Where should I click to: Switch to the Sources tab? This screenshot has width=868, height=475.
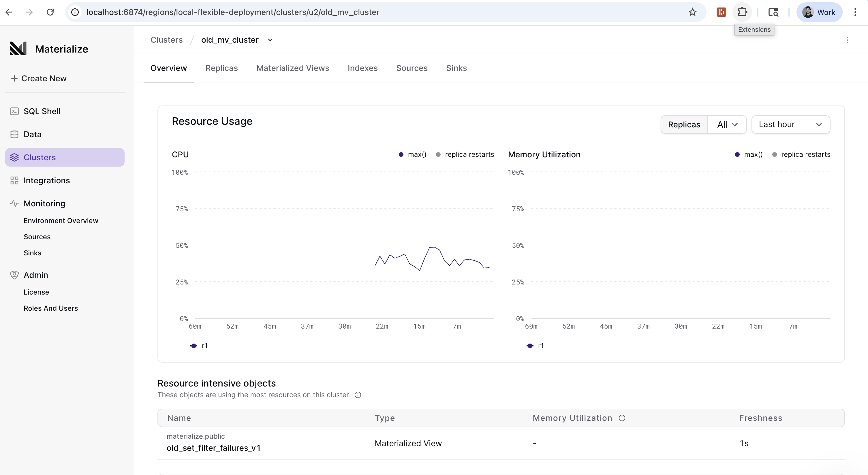[412, 68]
